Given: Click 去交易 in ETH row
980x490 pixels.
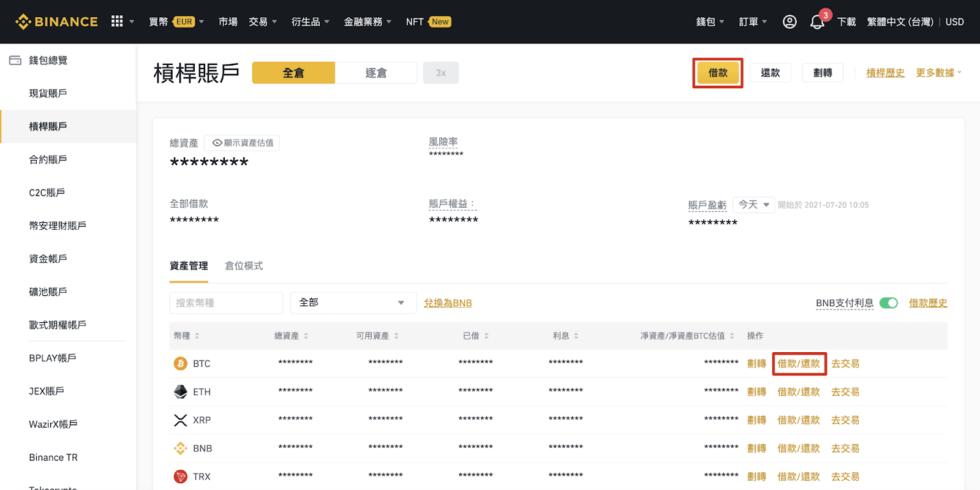Looking at the screenshot, I should (x=845, y=392).
